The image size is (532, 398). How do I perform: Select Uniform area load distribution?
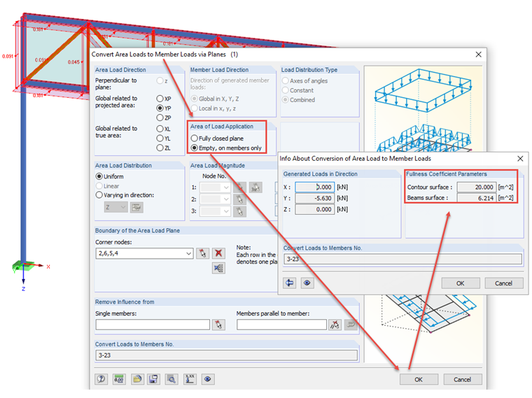(99, 176)
